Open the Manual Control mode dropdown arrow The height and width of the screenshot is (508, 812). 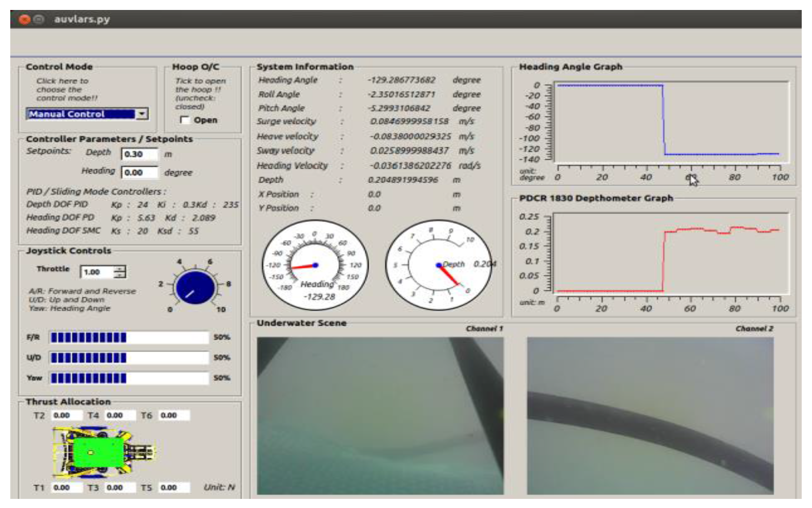click(142, 114)
